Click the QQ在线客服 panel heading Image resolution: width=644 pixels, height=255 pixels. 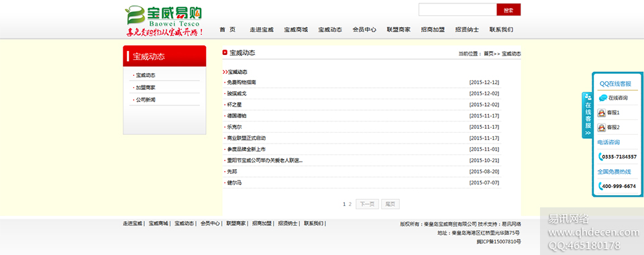pos(615,84)
